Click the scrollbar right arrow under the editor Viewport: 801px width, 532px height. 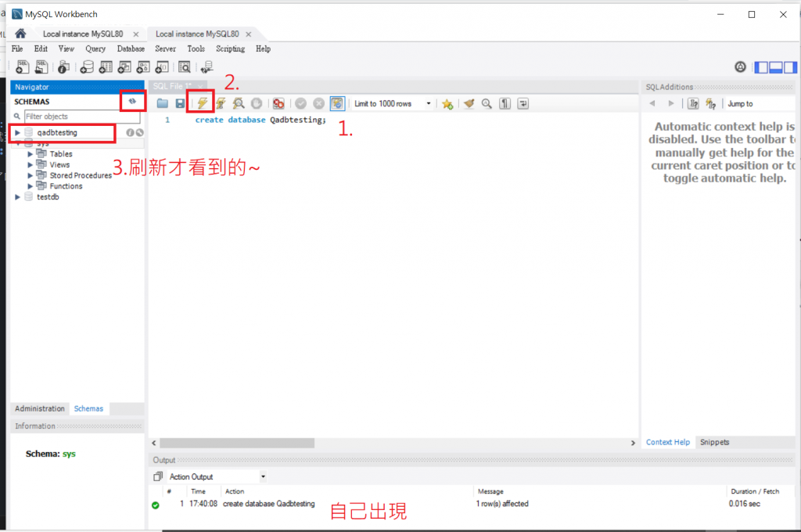633,443
